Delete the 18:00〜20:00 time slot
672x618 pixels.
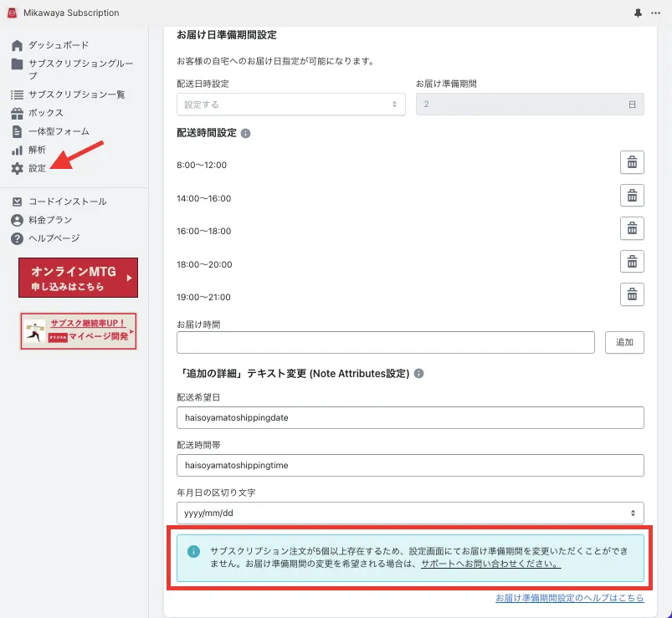(x=632, y=261)
